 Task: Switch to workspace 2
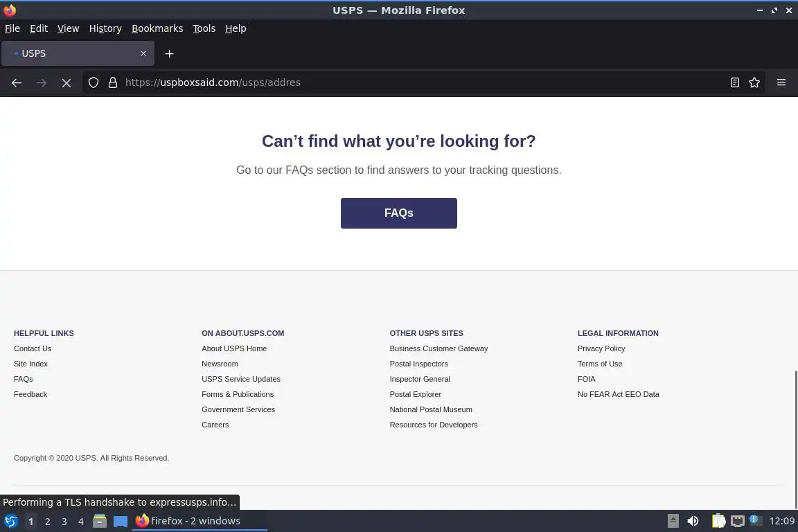(47, 522)
